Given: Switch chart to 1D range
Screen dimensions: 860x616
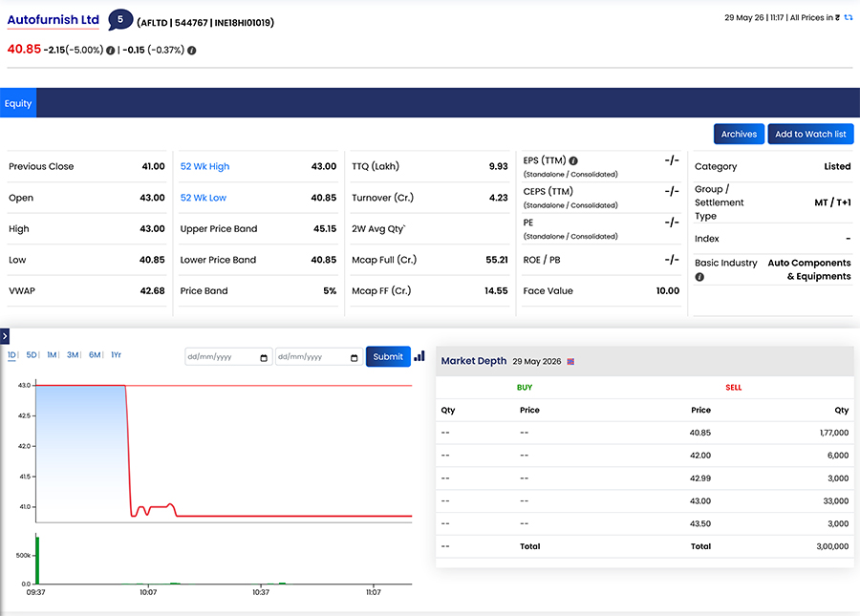Looking at the screenshot, I should pyautogui.click(x=11, y=355).
